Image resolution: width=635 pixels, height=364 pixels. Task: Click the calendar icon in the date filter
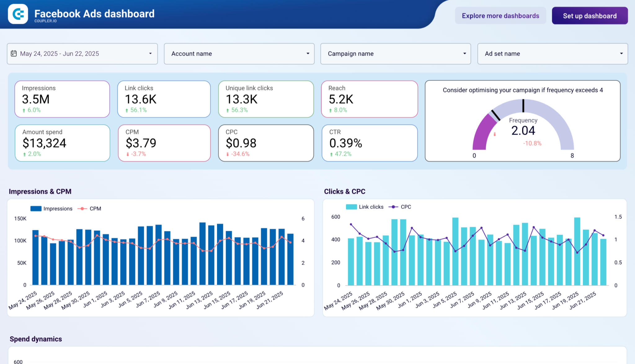pyautogui.click(x=14, y=53)
